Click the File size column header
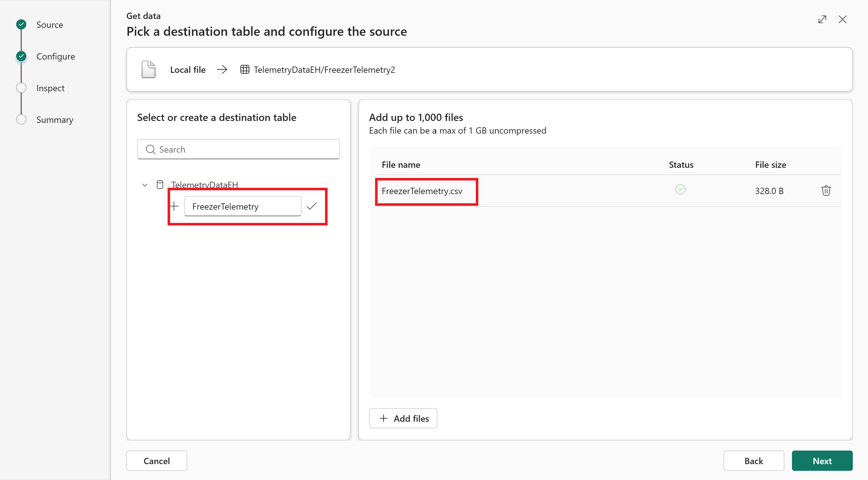 771,165
